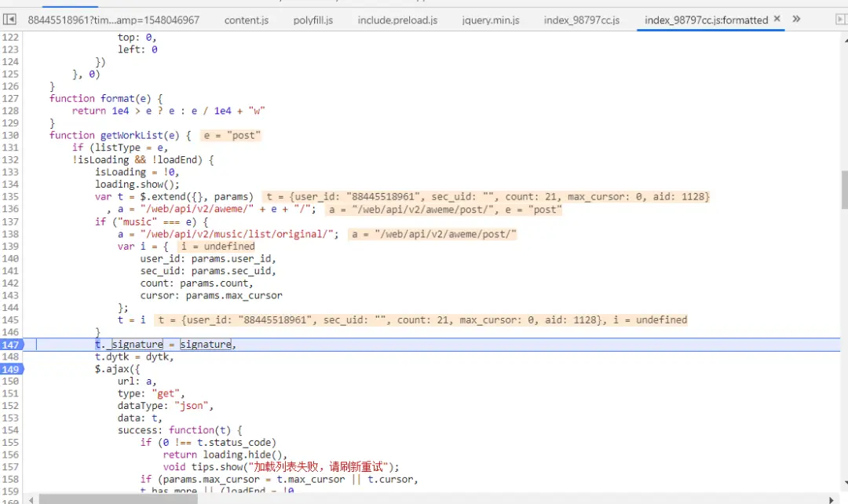Click '!isLoading && !loadEnd) {' condition
The width and height of the screenshot is (848, 504).
[x=143, y=160]
